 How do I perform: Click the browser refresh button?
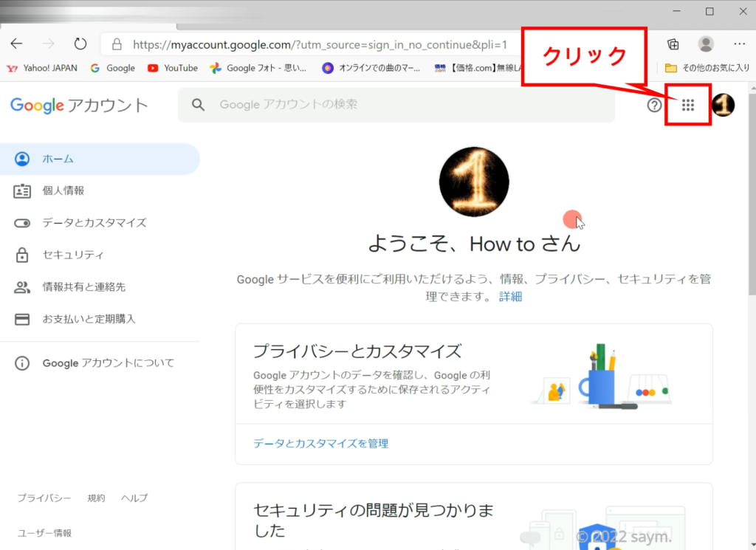tap(80, 44)
